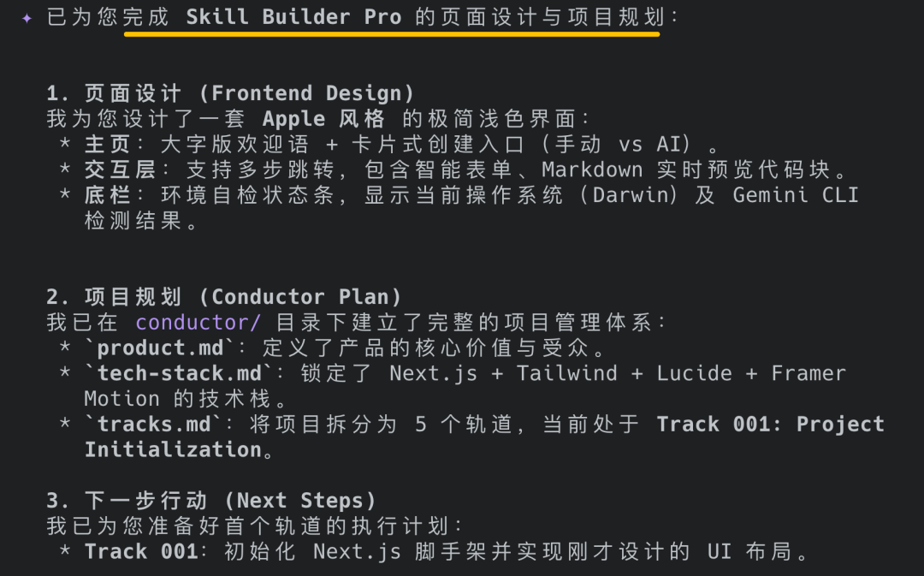Screen dimensions: 924x576
Task: Click the Track 001: Project text
Action: click(771, 424)
